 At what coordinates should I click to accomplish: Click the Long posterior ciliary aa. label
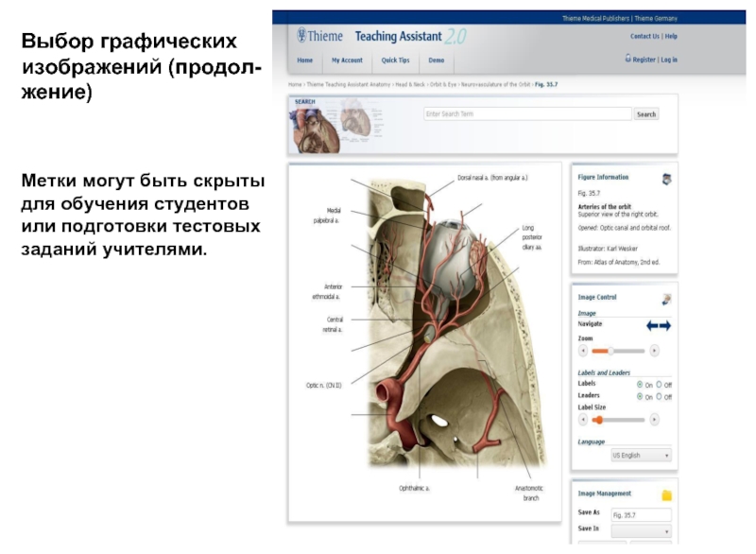click(532, 237)
